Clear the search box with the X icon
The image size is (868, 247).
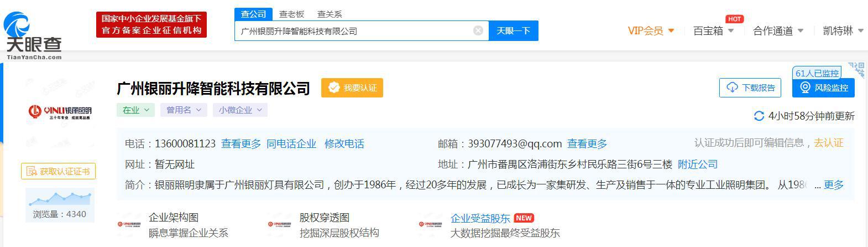click(x=478, y=30)
